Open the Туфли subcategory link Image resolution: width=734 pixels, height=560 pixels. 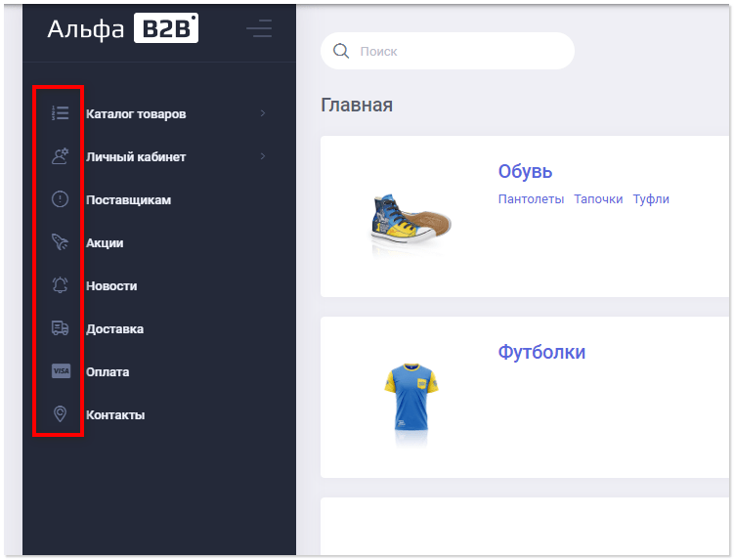click(651, 199)
